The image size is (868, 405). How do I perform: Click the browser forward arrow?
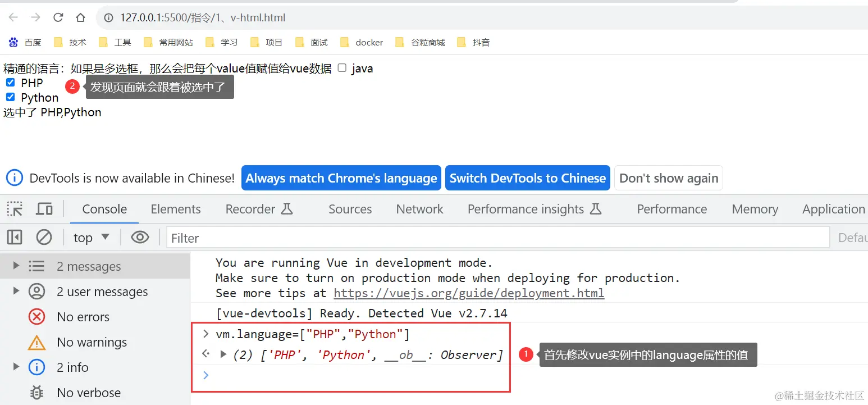pos(36,17)
